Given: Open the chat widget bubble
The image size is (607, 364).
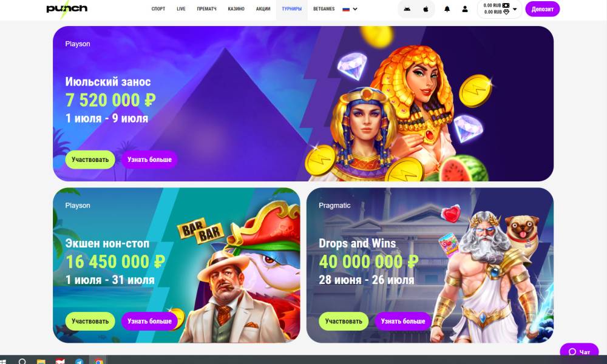Looking at the screenshot, I should pos(579,351).
